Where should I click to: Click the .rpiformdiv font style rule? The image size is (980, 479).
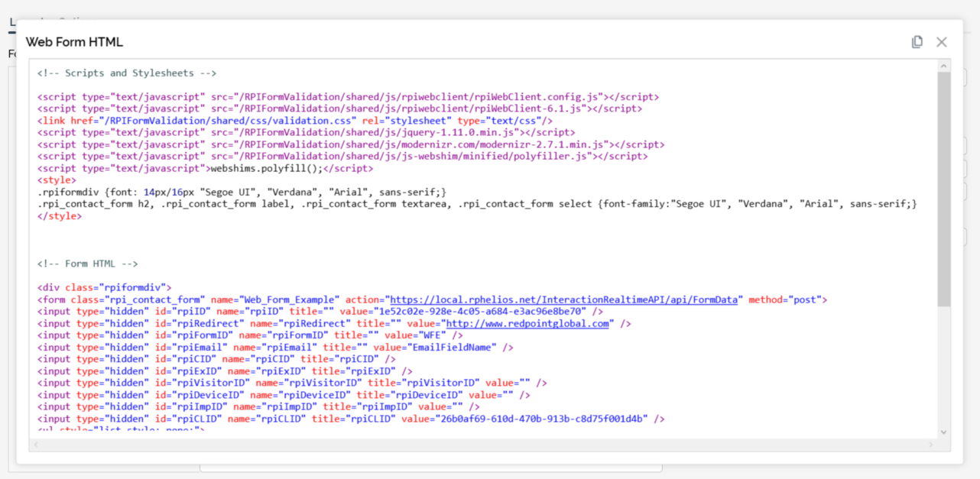pyautogui.click(x=242, y=193)
